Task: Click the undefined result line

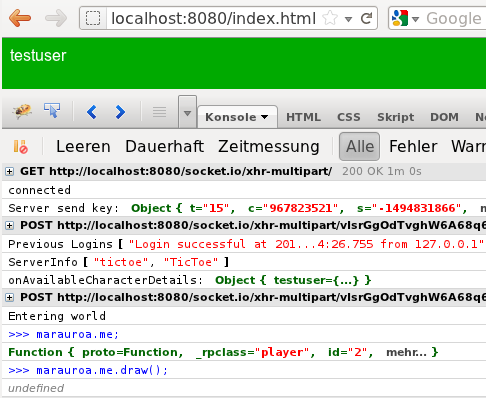Action: (x=36, y=388)
